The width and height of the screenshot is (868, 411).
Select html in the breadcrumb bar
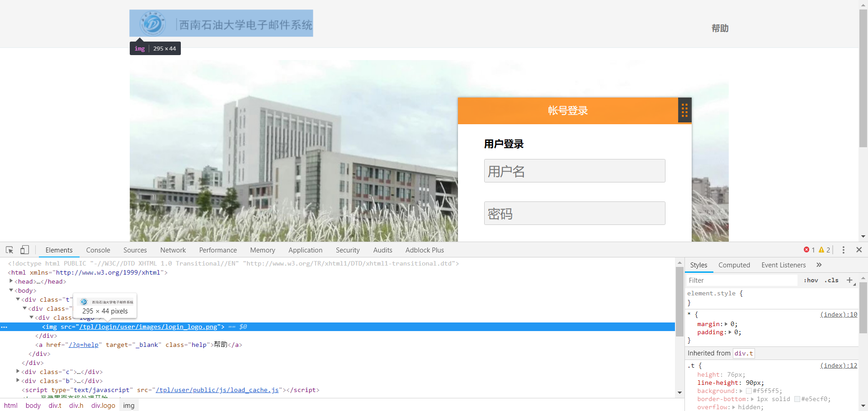pyautogui.click(x=11, y=406)
